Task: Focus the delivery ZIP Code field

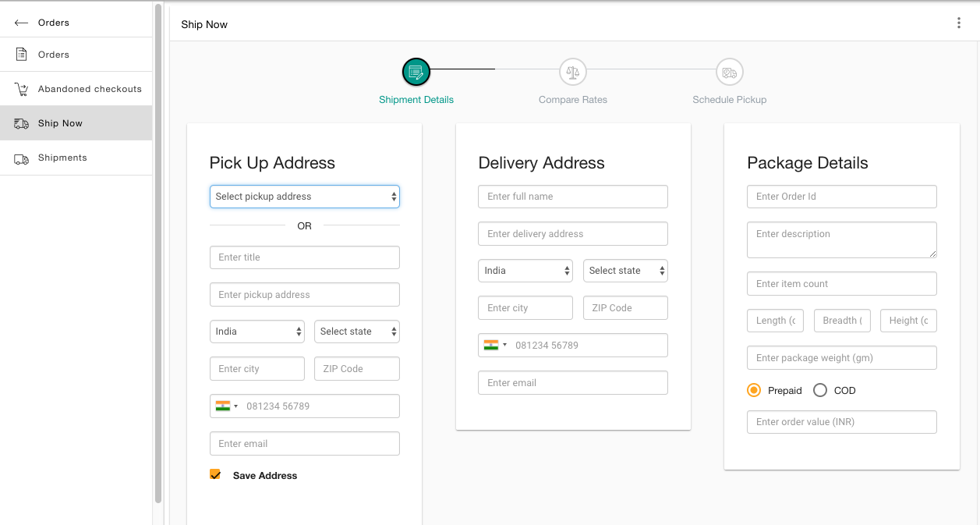Action: tap(625, 308)
